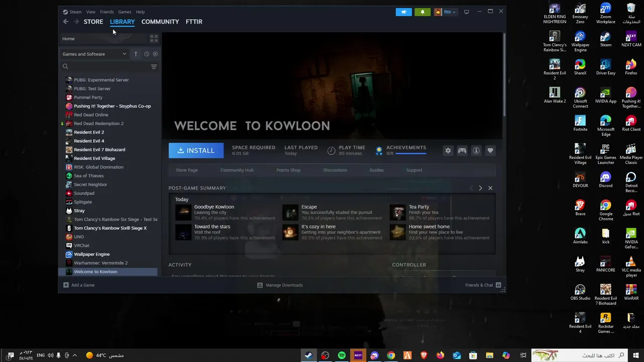644x362 pixels.
Task: Open Community Hub link
Action: coord(237,170)
